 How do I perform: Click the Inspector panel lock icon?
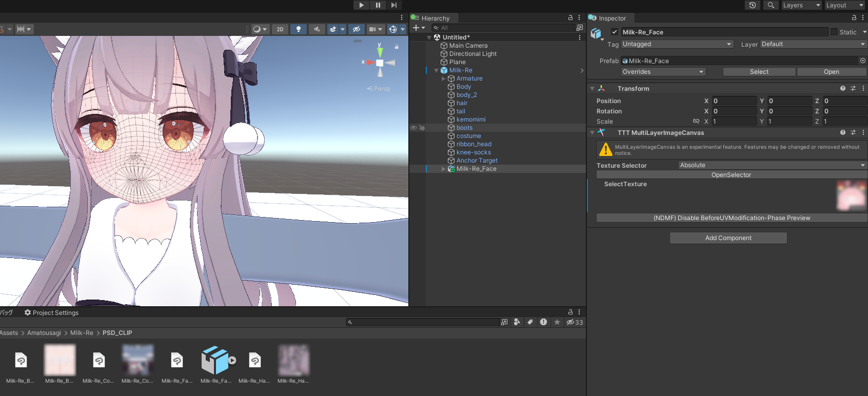[x=854, y=18]
